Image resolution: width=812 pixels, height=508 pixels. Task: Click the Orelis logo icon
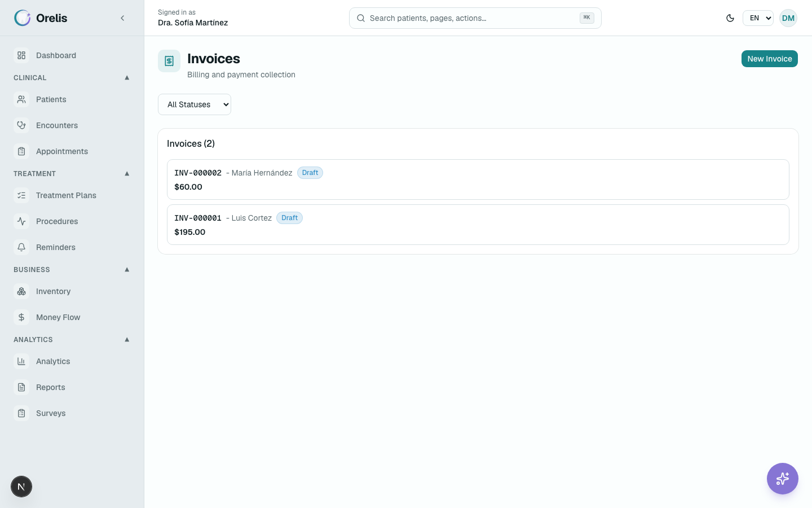click(22, 18)
